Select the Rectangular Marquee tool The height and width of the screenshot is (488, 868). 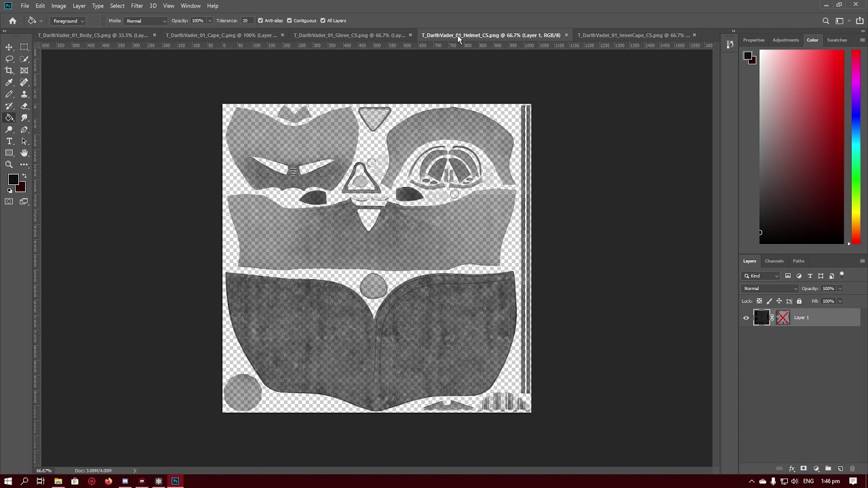click(24, 47)
